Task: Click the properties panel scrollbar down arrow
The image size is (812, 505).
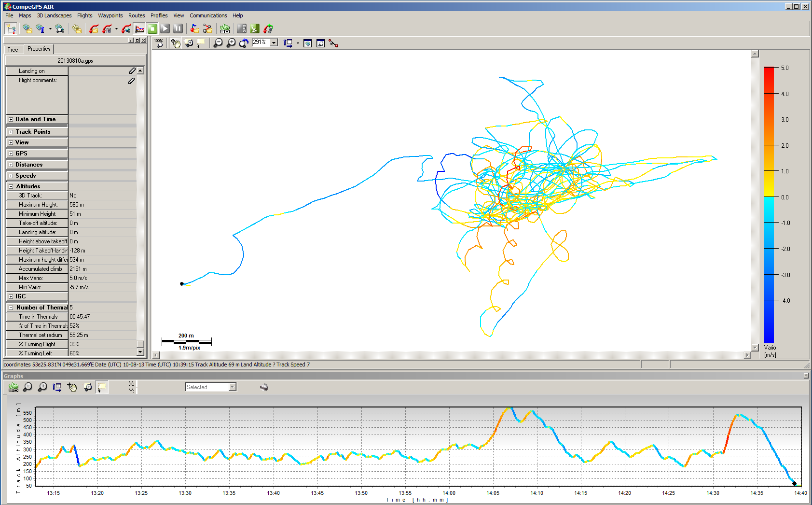Action: coord(140,352)
